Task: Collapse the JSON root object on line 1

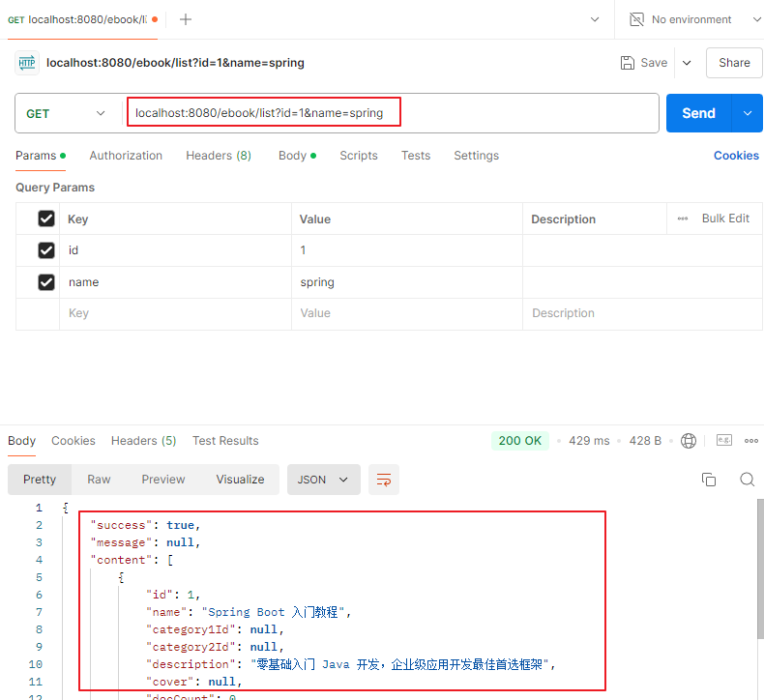Action: [x=65, y=508]
